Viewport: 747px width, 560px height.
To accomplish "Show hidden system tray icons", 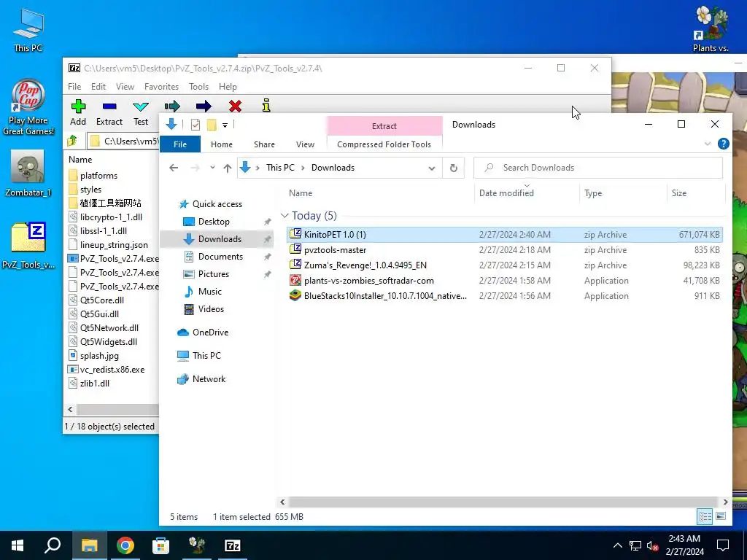I will 617,545.
